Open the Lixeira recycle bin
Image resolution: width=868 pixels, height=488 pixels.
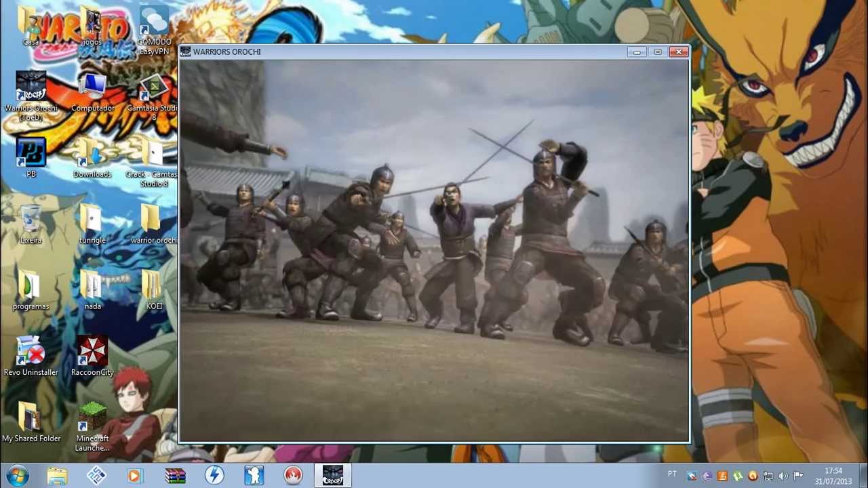point(31,224)
